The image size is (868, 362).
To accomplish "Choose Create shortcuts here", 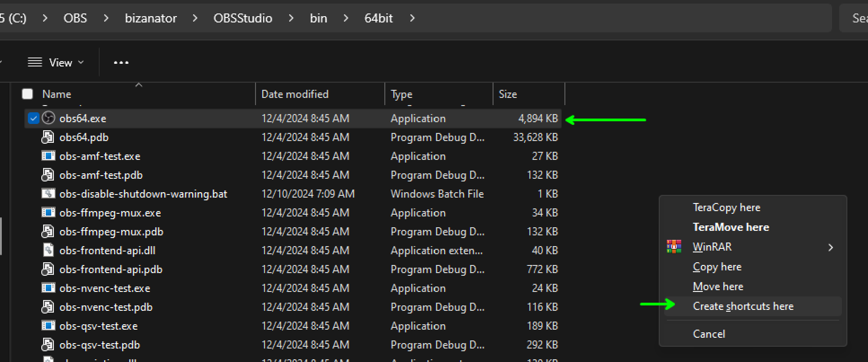I will click(x=743, y=306).
